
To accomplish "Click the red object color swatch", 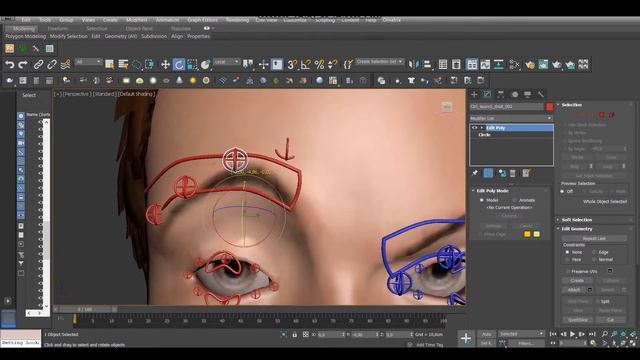I will [x=549, y=107].
